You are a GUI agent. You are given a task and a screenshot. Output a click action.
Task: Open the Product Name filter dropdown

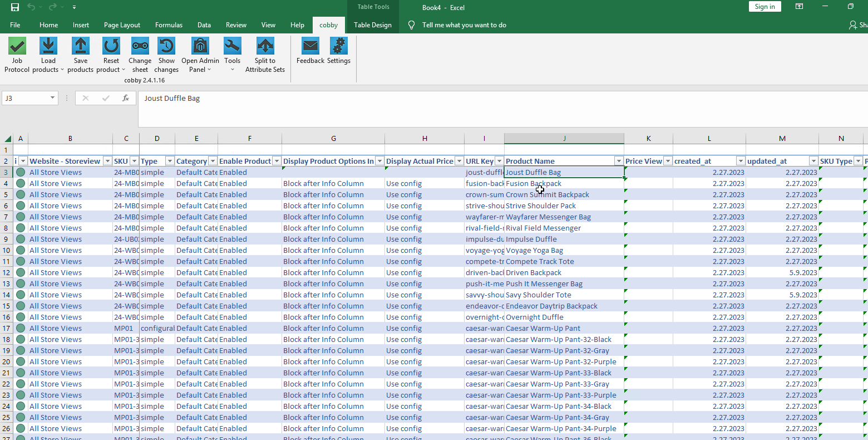[618, 161]
